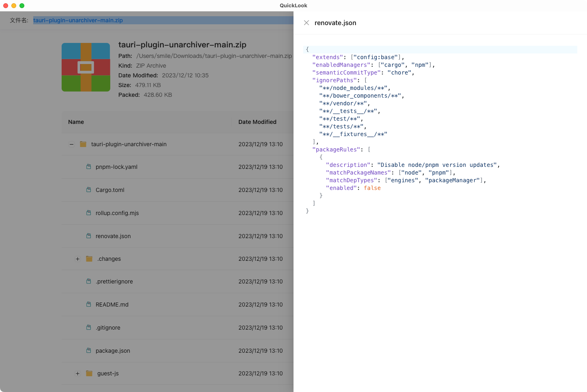The image size is (587, 392).
Task: Click the 2023/12/12 10:35 modified date
Action: click(185, 75)
